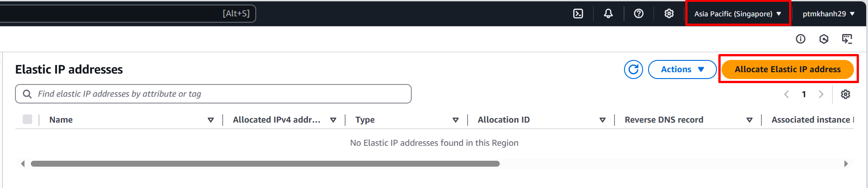Screen dimensions: 868x188
Task: Open the notifications bell
Action: pos(608,14)
